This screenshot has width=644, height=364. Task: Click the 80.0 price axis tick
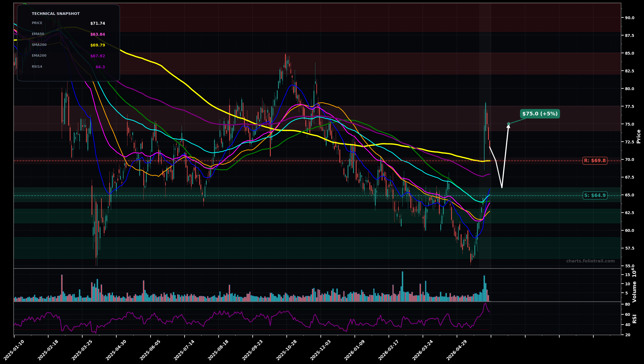pyautogui.click(x=630, y=89)
